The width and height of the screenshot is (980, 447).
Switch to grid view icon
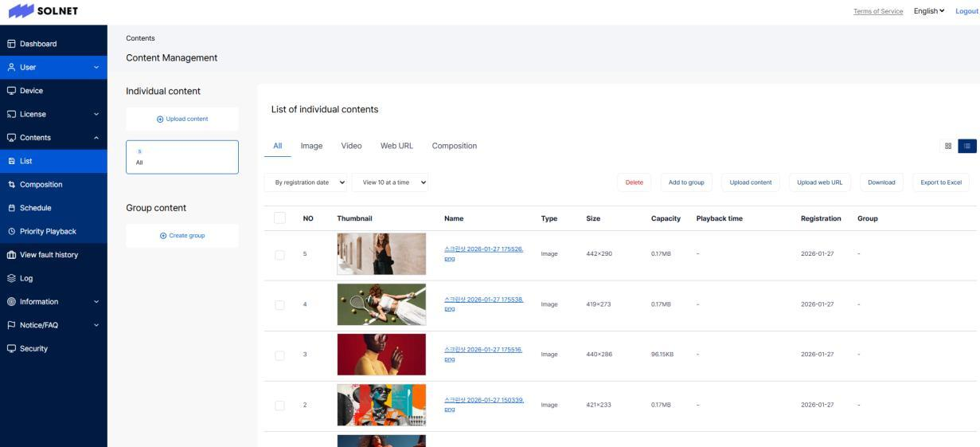[x=948, y=146]
